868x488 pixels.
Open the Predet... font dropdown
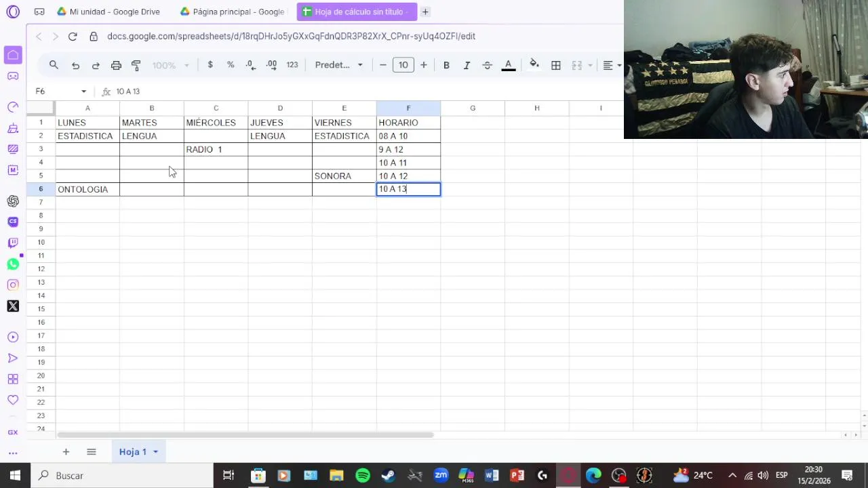click(338, 65)
